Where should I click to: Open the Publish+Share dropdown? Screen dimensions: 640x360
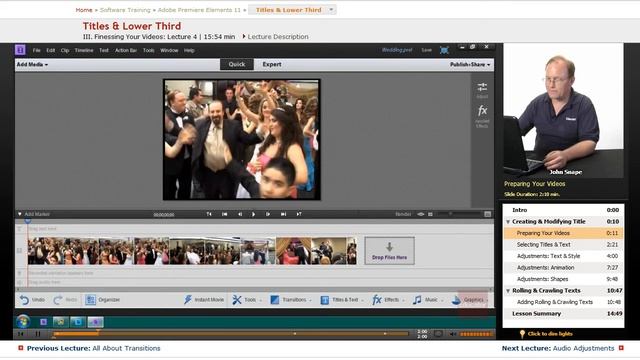click(470, 64)
